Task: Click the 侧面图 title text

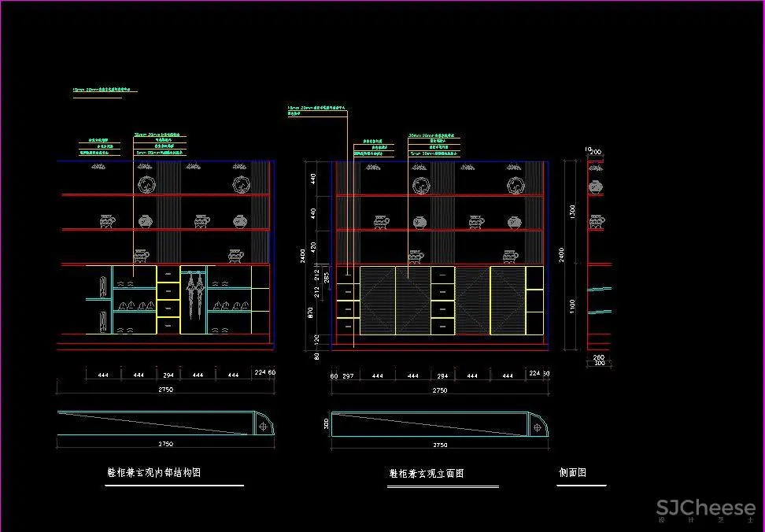Action: point(572,473)
